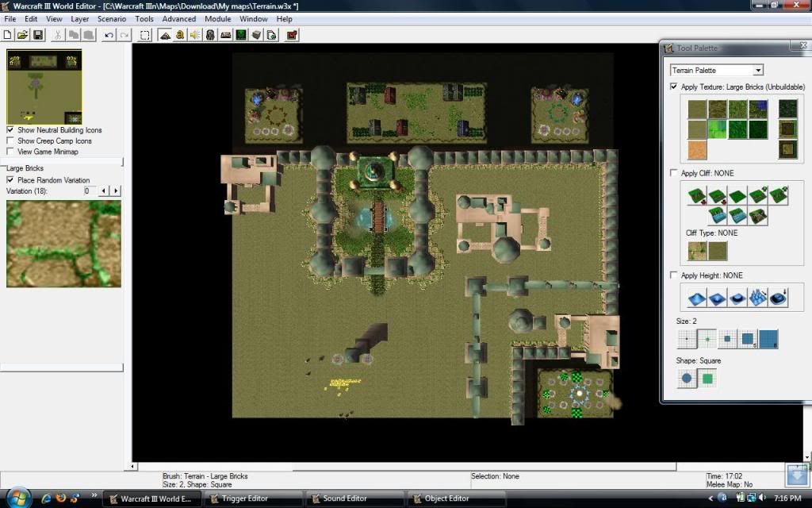This screenshot has height=508, width=812.
Task: Toggle Place Random Variation checkbox
Action: tap(10, 180)
